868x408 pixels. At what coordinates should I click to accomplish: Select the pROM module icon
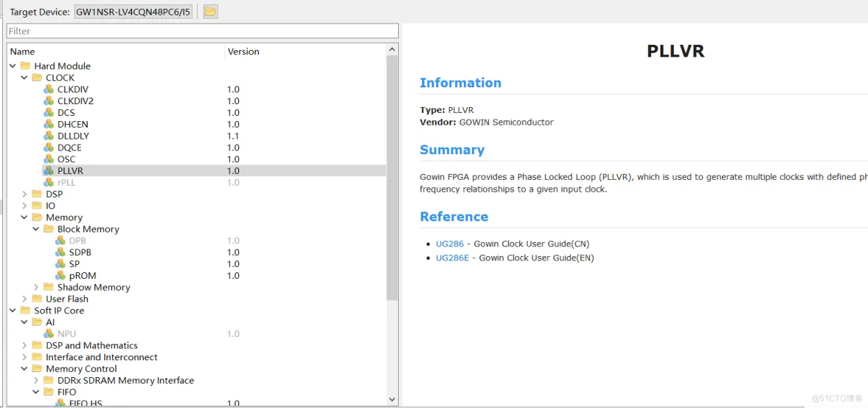click(x=60, y=275)
